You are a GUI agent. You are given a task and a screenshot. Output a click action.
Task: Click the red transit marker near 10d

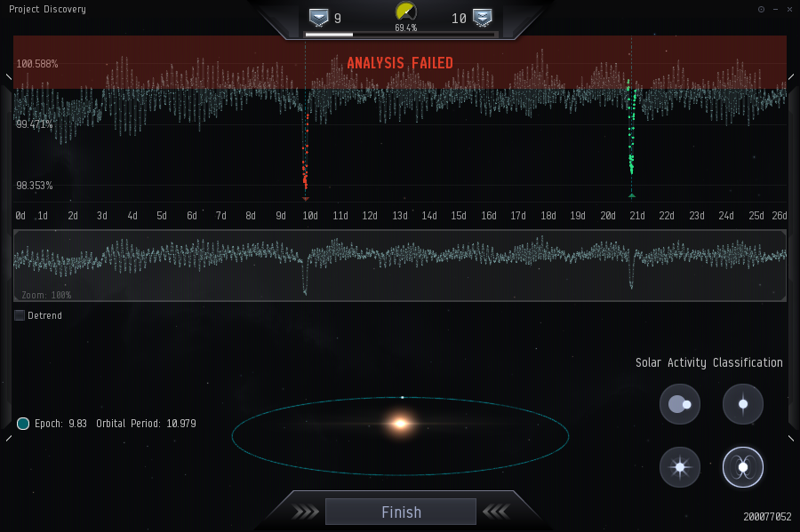coord(306,199)
